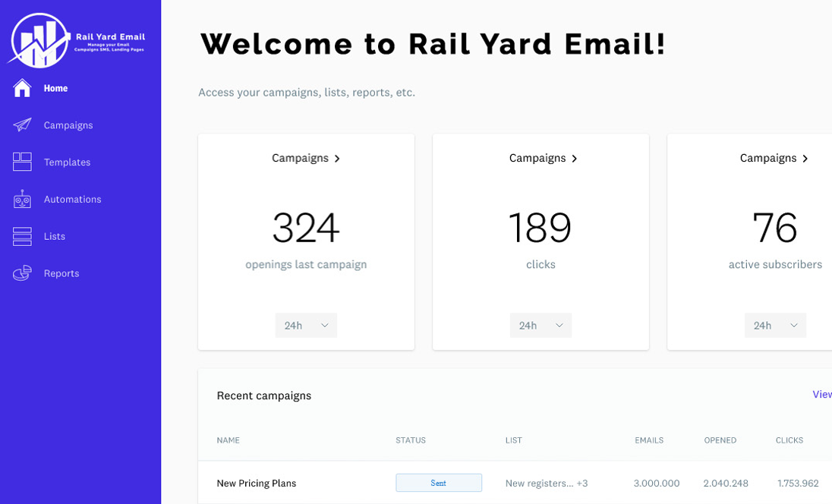Viewport: 832px width, 504px height.
Task: Click the Automations robot icon
Action: 22,199
